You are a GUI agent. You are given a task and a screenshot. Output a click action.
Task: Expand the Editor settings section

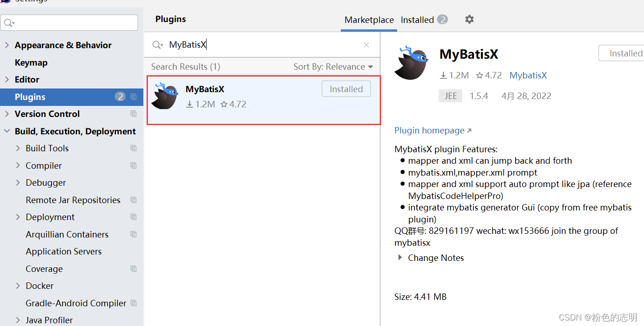7,79
